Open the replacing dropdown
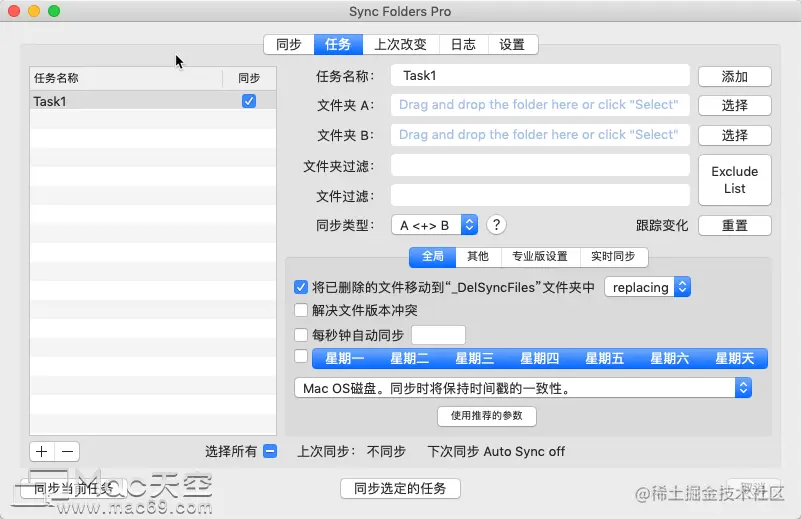The width and height of the screenshot is (801, 519). (648, 287)
